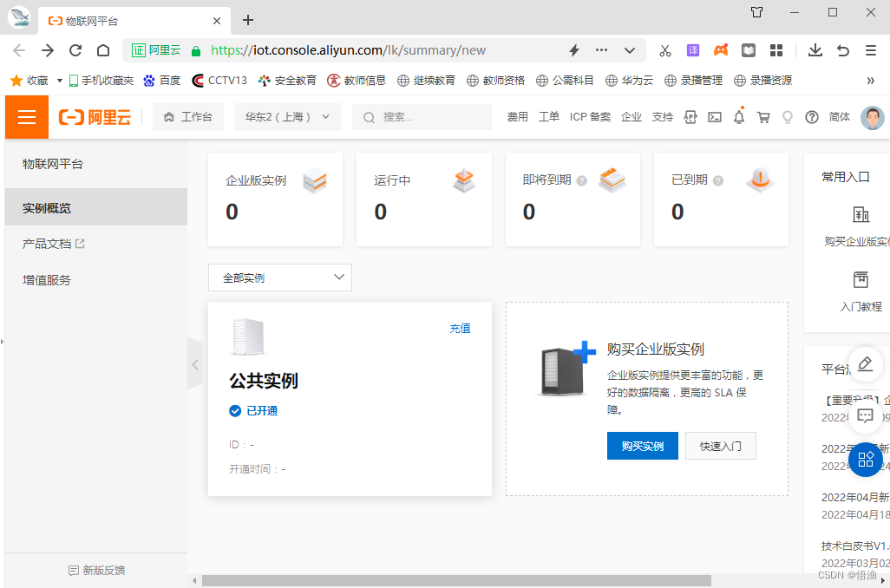The image size is (890, 588).
Task: Click the 充值 link on 公共实例 card
Action: [460, 329]
